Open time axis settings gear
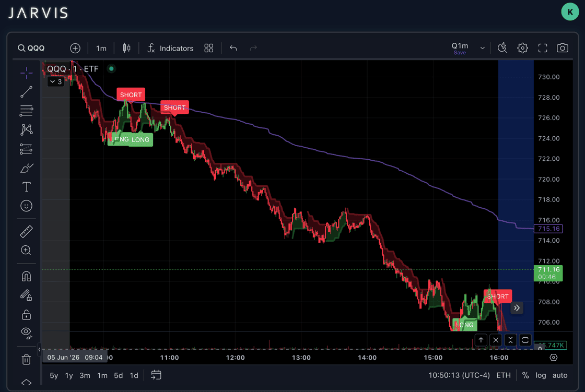 click(553, 358)
